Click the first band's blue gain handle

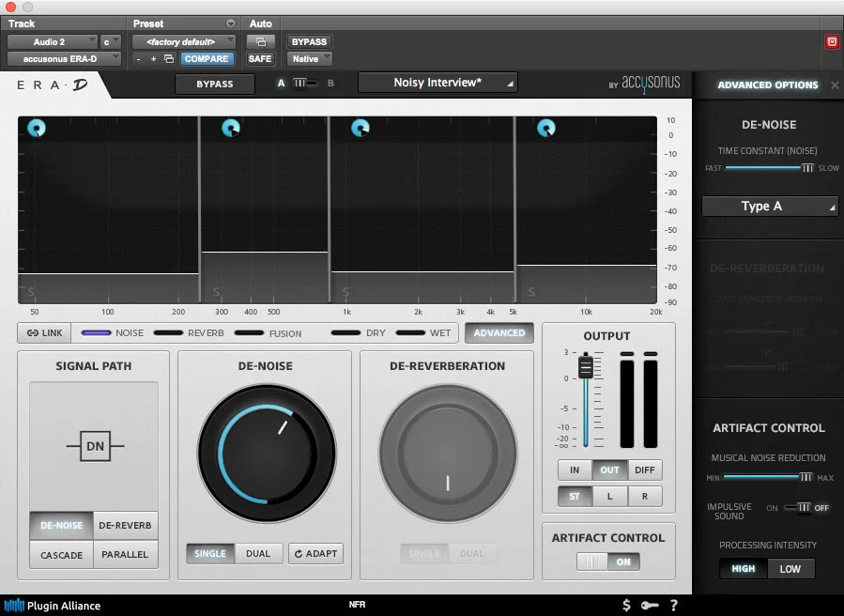coord(37,128)
